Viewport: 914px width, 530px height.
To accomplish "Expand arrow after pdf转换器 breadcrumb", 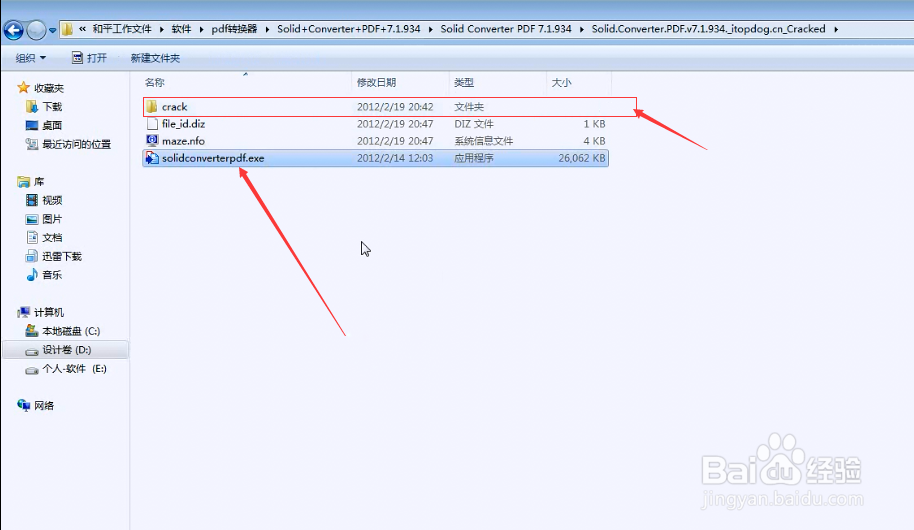I will [x=267, y=29].
